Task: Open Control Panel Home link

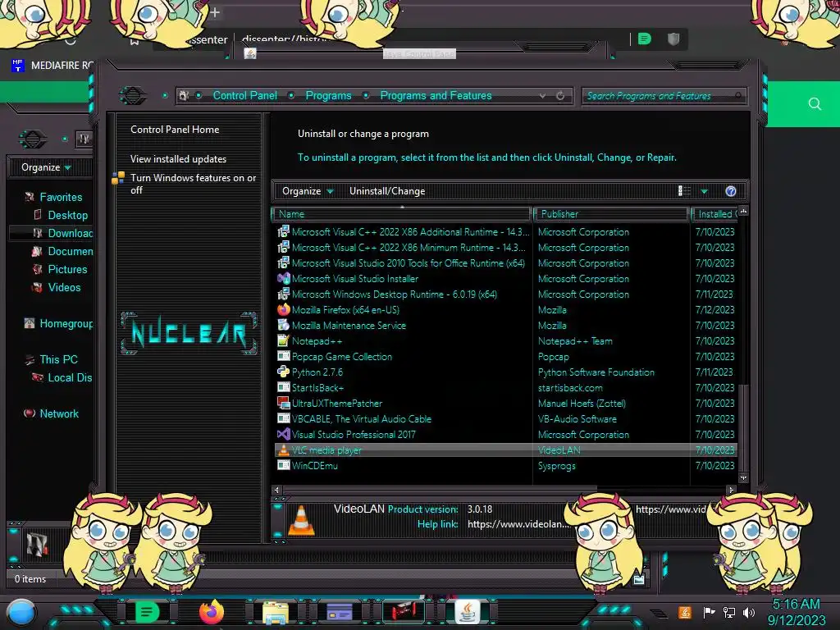Action: click(175, 130)
